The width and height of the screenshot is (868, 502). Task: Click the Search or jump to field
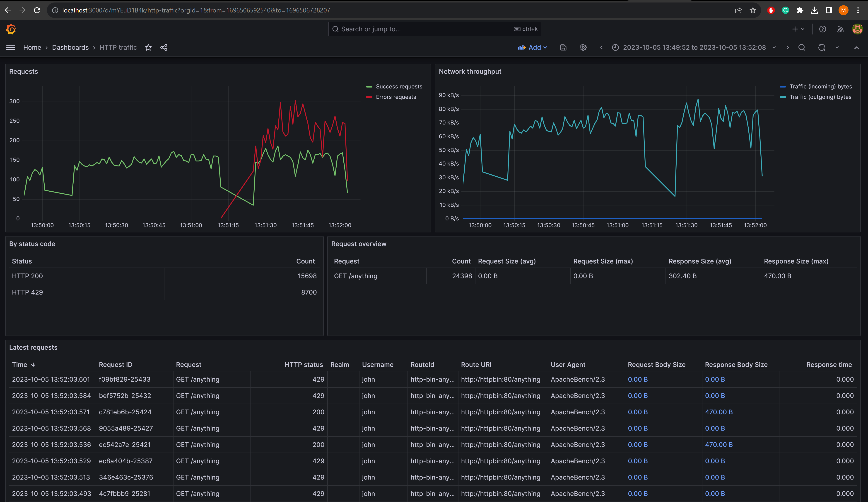pos(424,29)
